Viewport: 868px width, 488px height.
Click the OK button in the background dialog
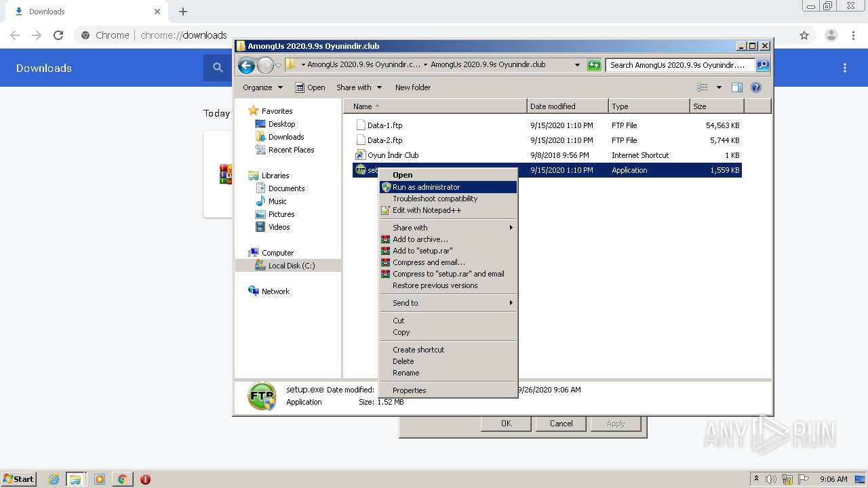pos(506,424)
